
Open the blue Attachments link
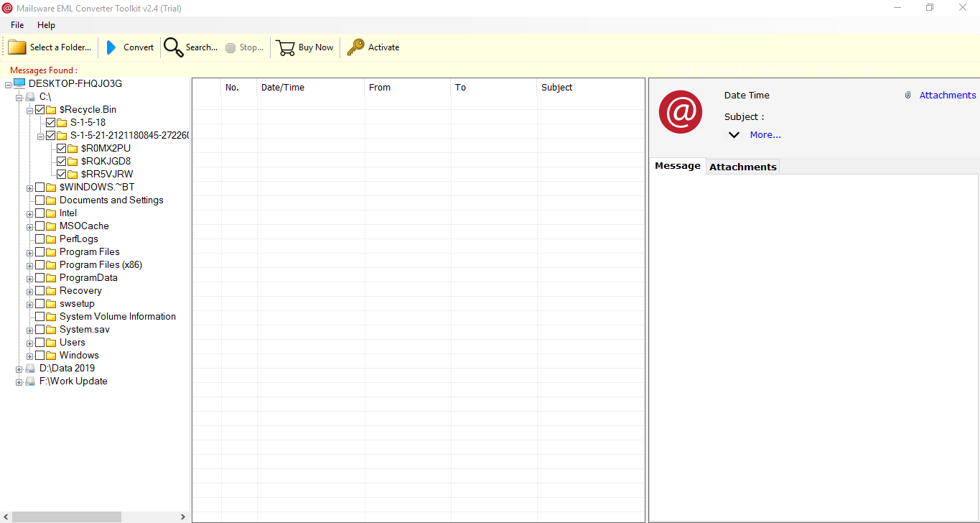tap(948, 95)
